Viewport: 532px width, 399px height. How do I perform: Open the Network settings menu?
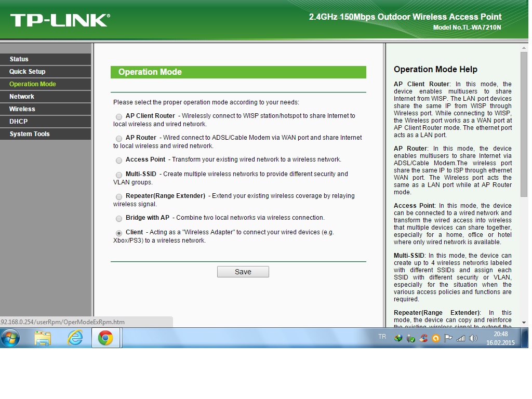pos(46,97)
